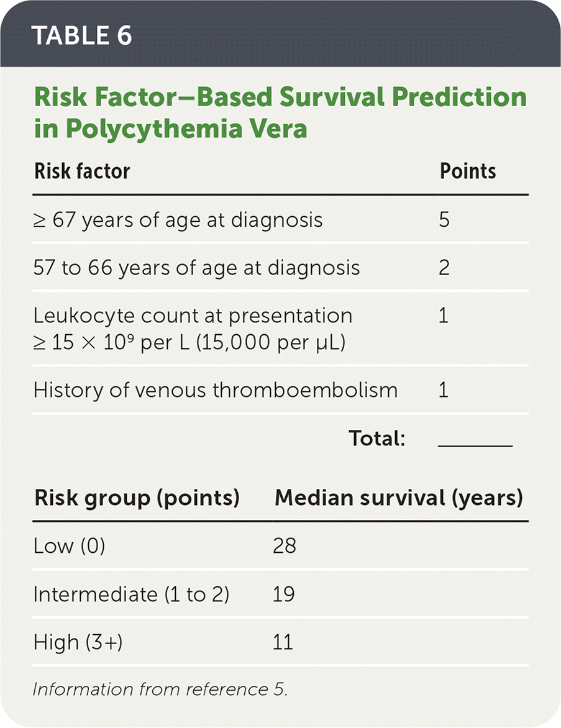561x728 pixels.
Task: Click the 2 points value
Action: (444, 268)
